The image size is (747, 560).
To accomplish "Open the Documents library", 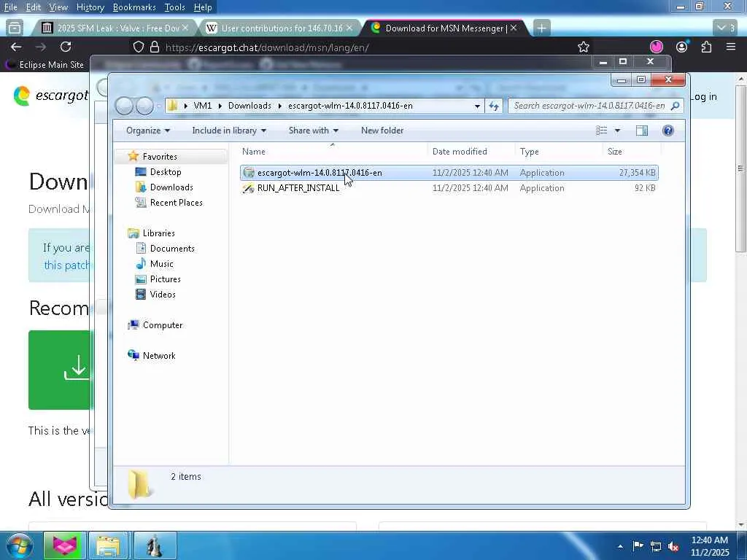I will (x=172, y=248).
